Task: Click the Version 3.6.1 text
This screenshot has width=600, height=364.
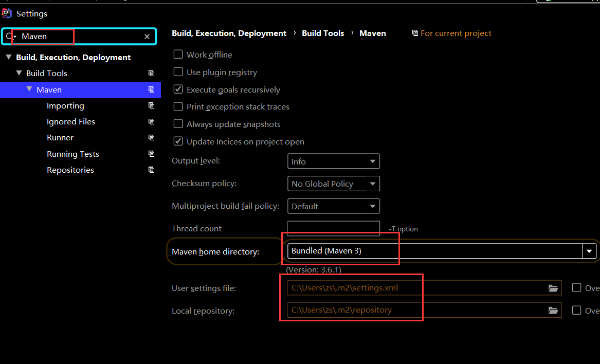Action: [314, 270]
